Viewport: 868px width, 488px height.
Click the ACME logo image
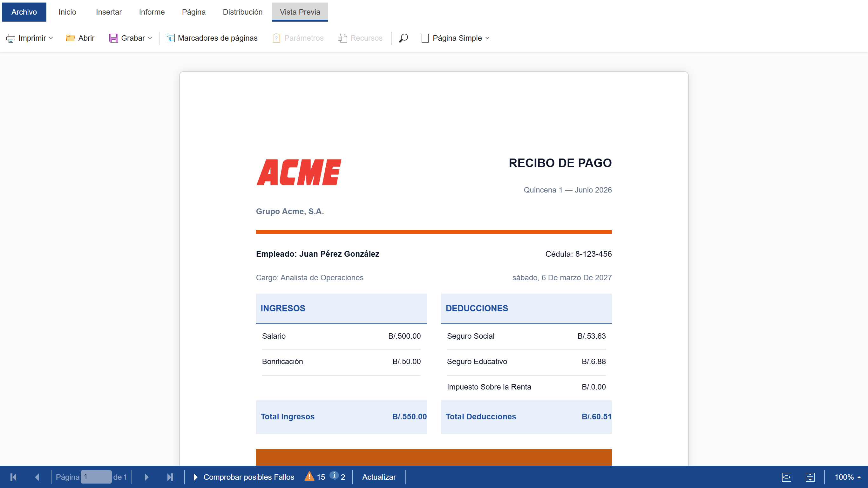(299, 172)
